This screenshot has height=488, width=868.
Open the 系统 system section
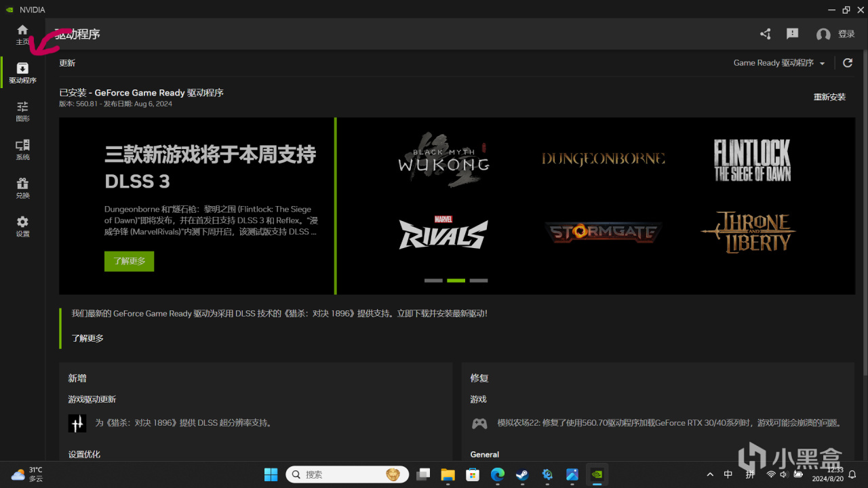click(x=22, y=150)
